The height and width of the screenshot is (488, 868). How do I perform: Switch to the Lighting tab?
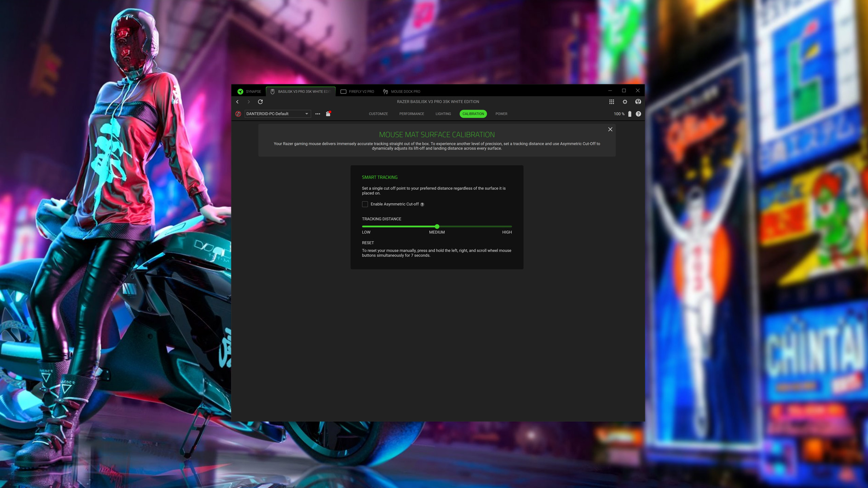pos(443,113)
